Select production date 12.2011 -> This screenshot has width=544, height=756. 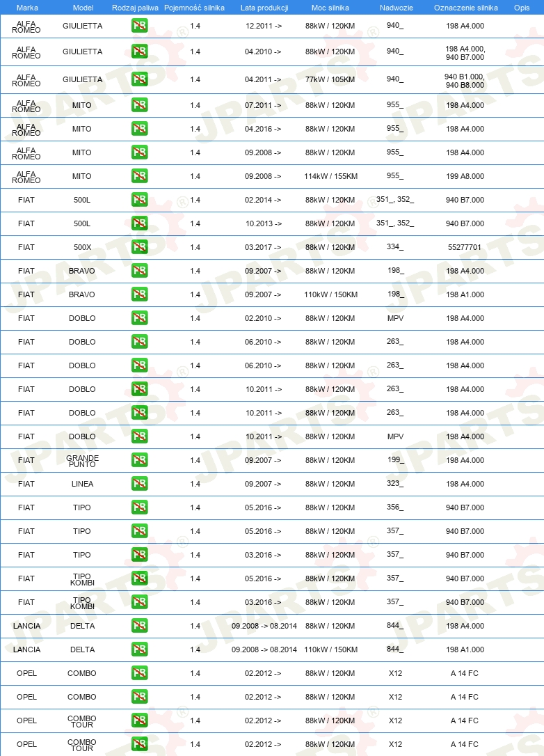(264, 26)
